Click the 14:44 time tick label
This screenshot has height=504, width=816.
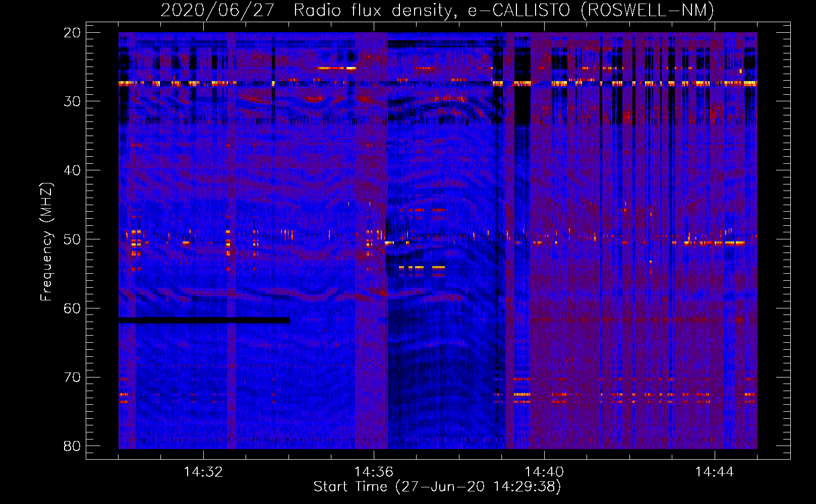click(x=715, y=472)
